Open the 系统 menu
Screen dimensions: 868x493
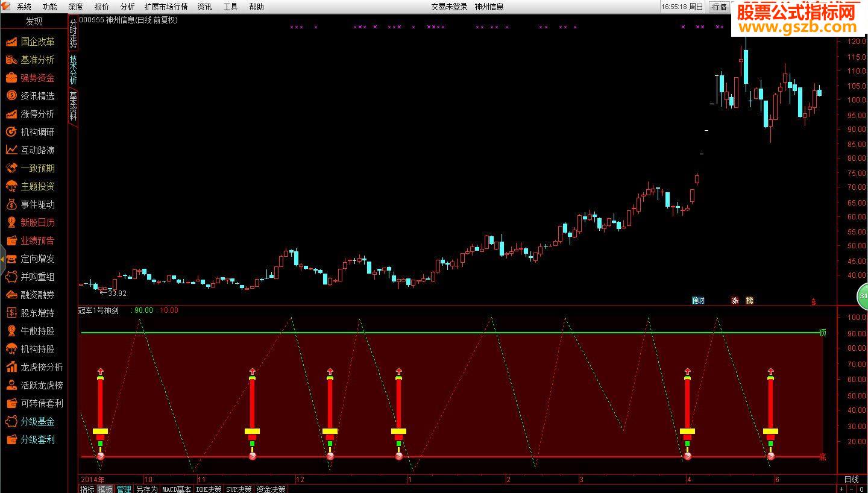click(x=24, y=7)
